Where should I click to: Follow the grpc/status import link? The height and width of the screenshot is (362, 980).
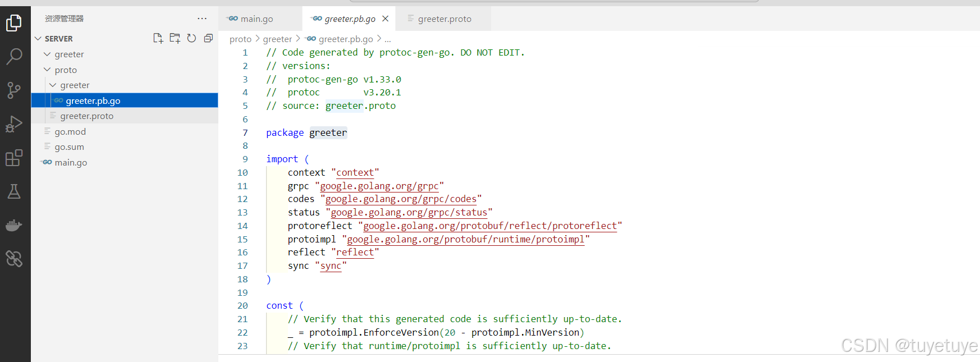(409, 213)
